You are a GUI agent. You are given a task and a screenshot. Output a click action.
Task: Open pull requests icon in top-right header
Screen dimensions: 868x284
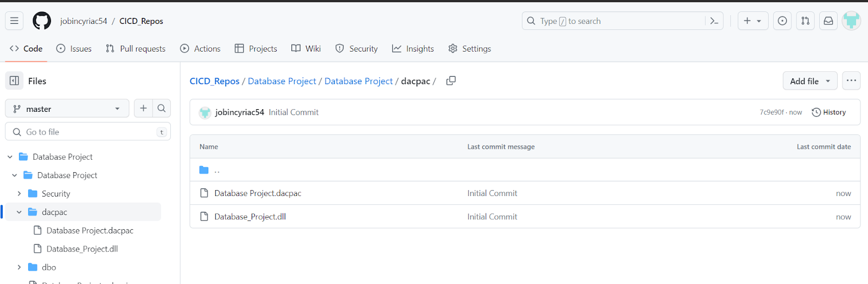(805, 21)
